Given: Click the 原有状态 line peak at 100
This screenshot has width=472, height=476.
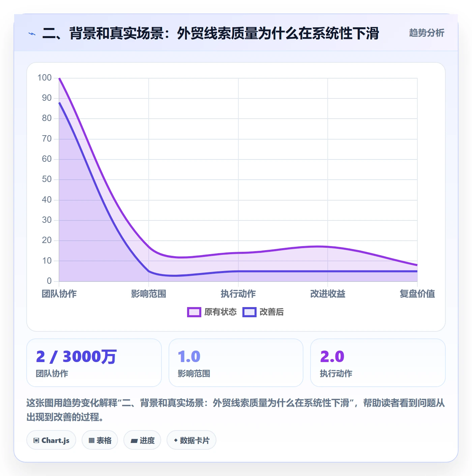Looking at the screenshot, I should [x=59, y=79].
